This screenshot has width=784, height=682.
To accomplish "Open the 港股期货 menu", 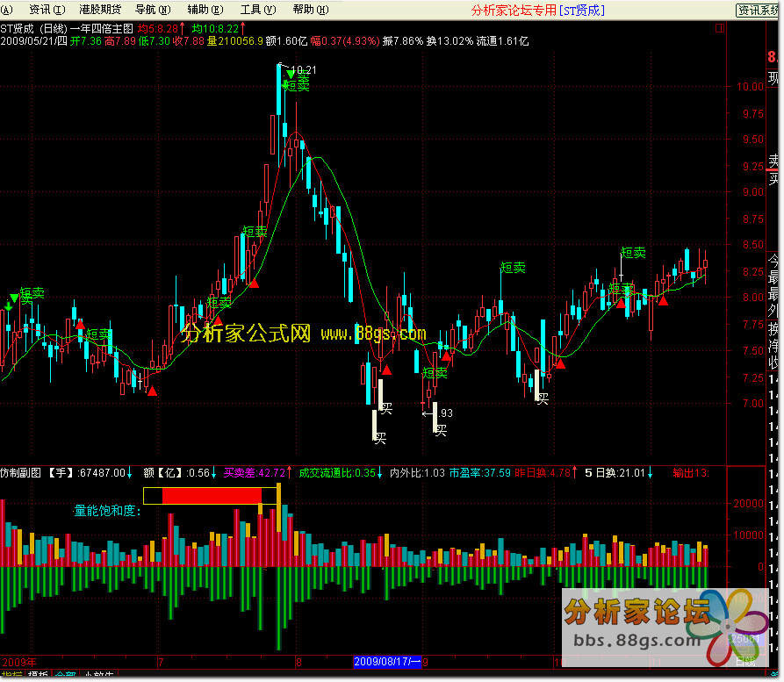I will pyautogui.click(x=99, y=10).
